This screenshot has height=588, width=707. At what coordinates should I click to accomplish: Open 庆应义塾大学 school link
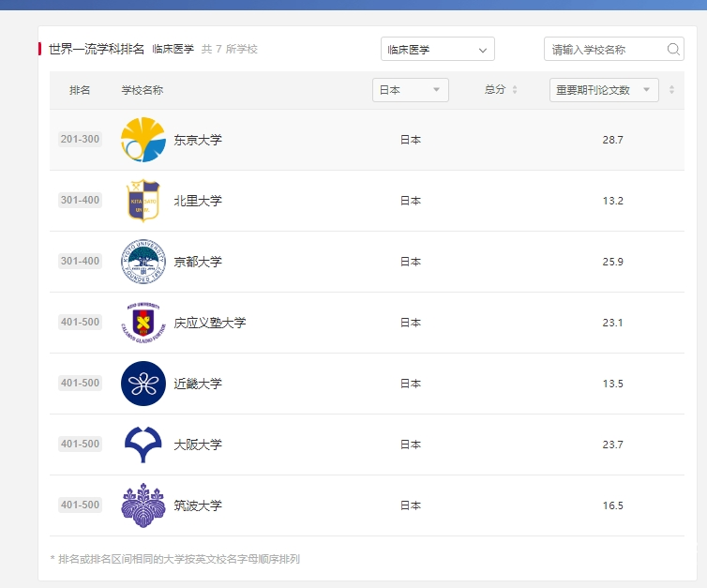pos(210,323)
